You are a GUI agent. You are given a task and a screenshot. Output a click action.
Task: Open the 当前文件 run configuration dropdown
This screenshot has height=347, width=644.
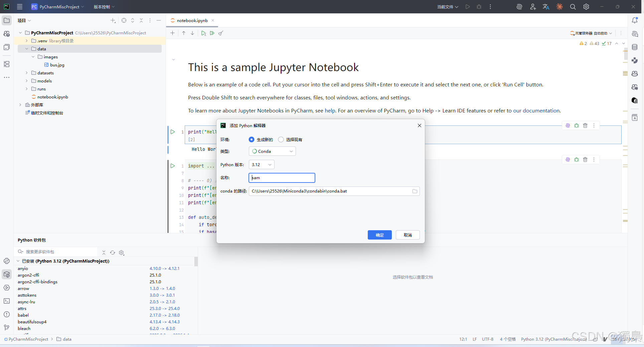click(448, 7)
